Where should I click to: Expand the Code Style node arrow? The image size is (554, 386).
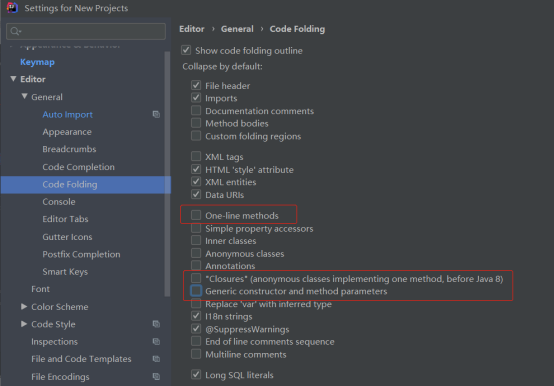(24, 324)
